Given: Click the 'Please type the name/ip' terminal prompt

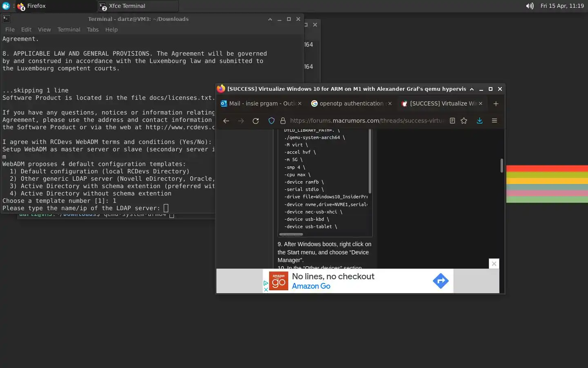Looking at the screenshot, I should click(81, 208).
